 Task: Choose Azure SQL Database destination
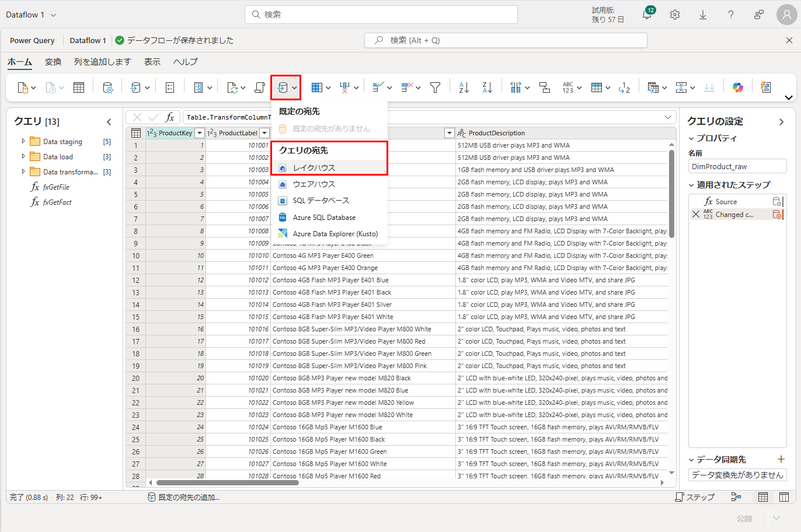(x=324, y=217)
